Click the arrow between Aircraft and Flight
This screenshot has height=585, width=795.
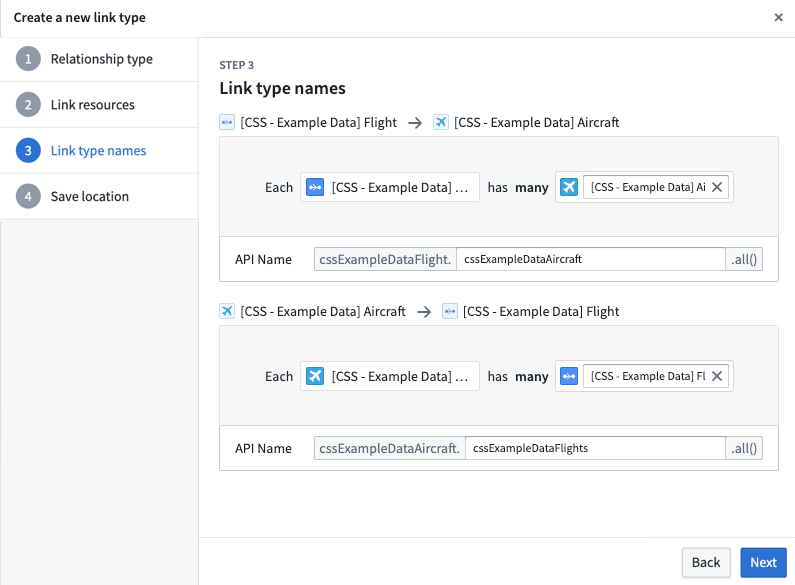[424, 311]
